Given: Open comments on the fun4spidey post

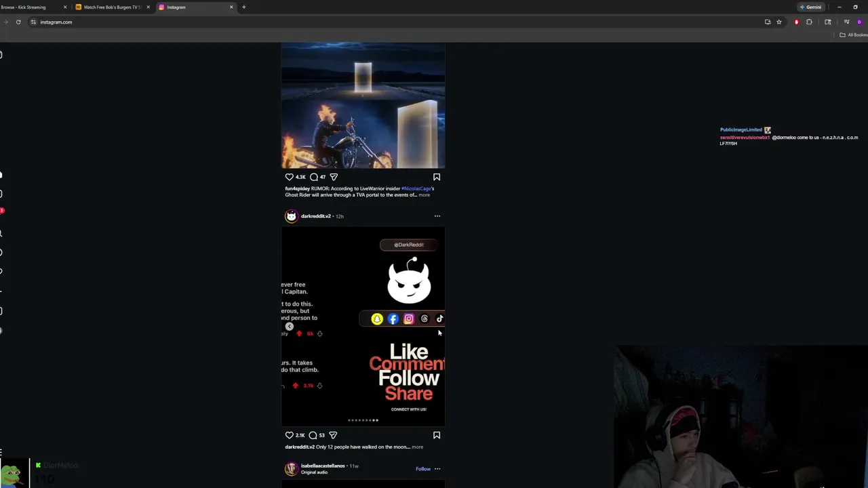Looking at the screenshot, I should click(x=313, y=177).
